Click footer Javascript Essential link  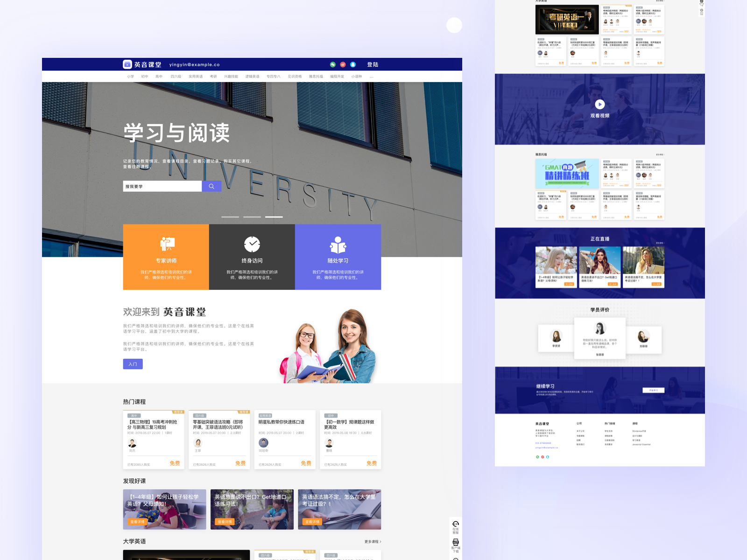click(x=641, y=444)
